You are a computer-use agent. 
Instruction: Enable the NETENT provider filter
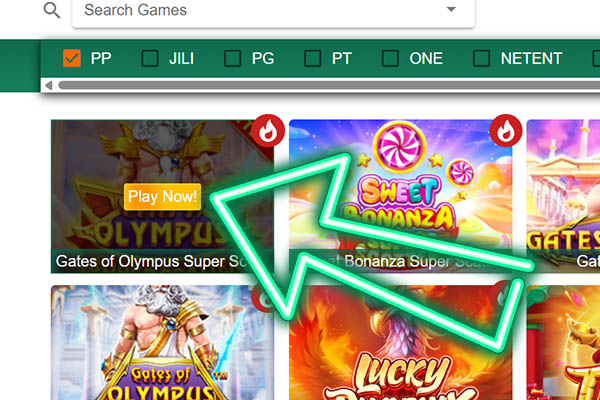481,59
